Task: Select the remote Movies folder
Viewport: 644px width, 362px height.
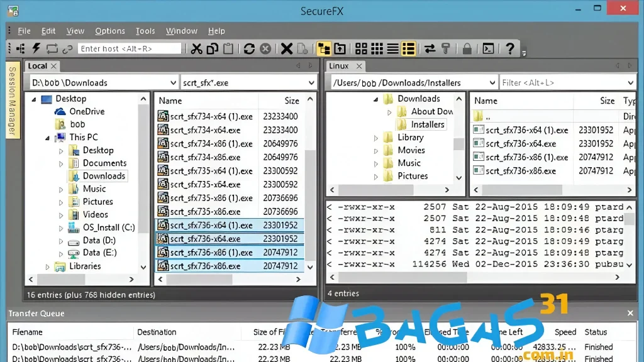Action: coord(411,150)
